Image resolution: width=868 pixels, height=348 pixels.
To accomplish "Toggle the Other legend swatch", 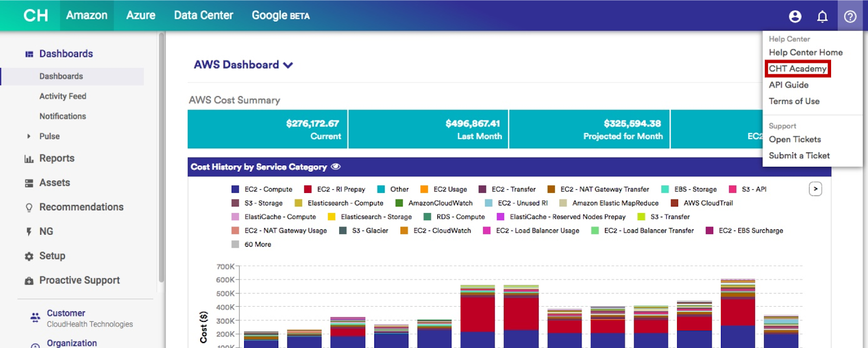I will (x=381, y=189).
